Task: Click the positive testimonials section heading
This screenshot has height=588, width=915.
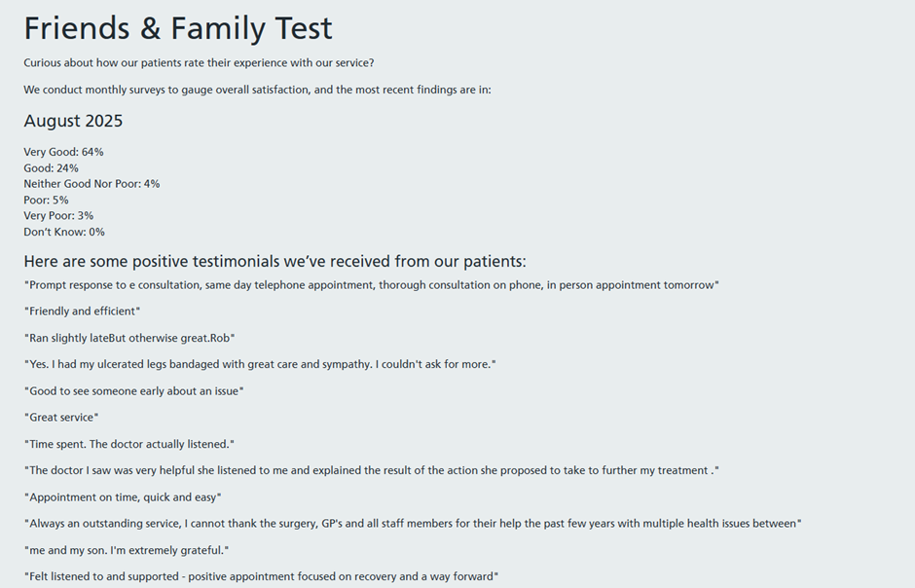Action: tap(274, 261)
